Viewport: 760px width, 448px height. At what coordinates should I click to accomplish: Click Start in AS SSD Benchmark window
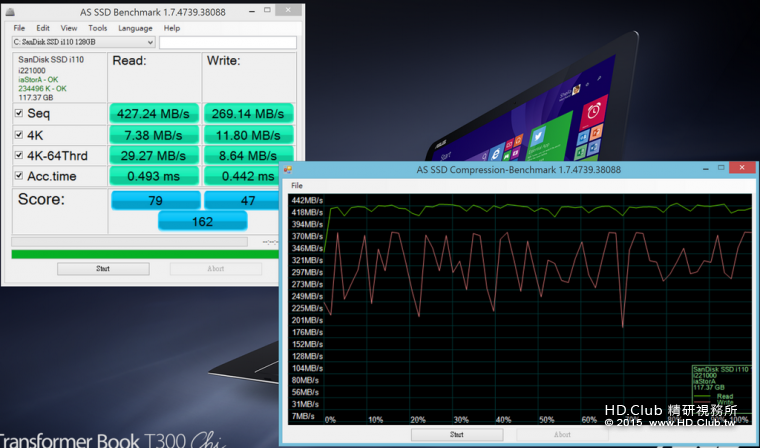103,269
